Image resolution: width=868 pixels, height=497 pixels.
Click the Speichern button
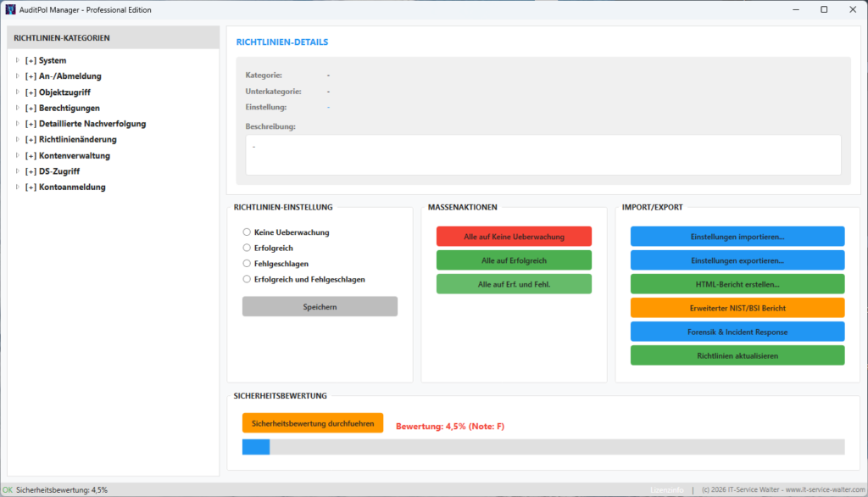[x=320, y=306]
